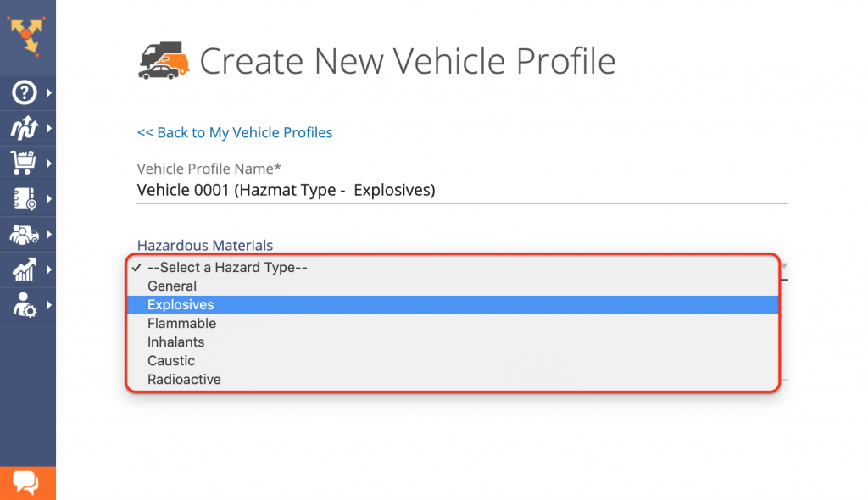The image size is (868, 500).
Task: Select Flammable in the hazard dropdown
Action: (181, 324)
